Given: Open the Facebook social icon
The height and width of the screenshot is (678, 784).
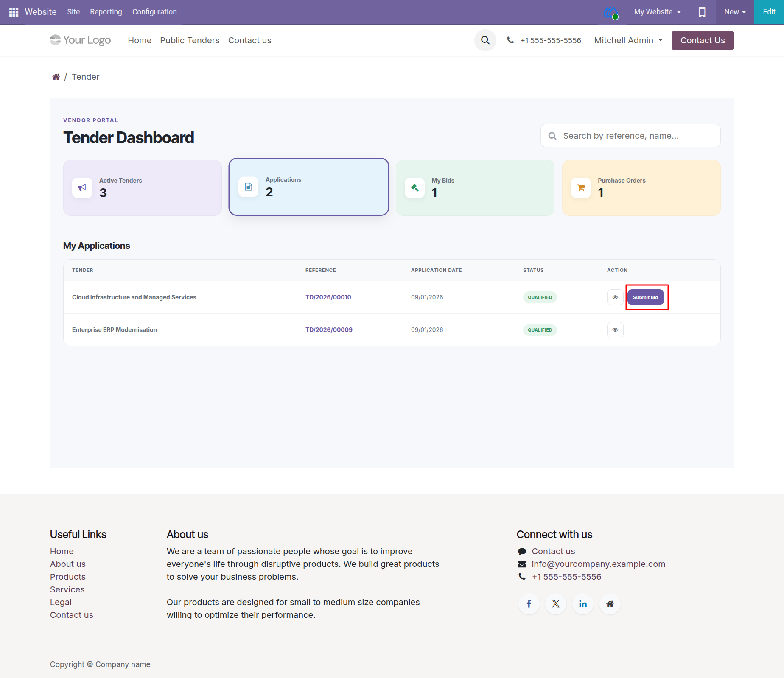Looking at the screenshot, I should coord(529,604).
